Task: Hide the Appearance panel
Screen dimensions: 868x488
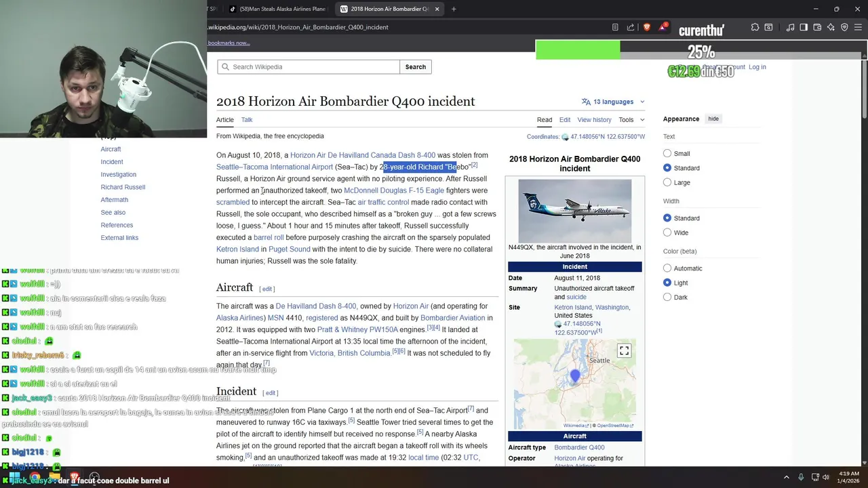Action: tap(713, 119)
